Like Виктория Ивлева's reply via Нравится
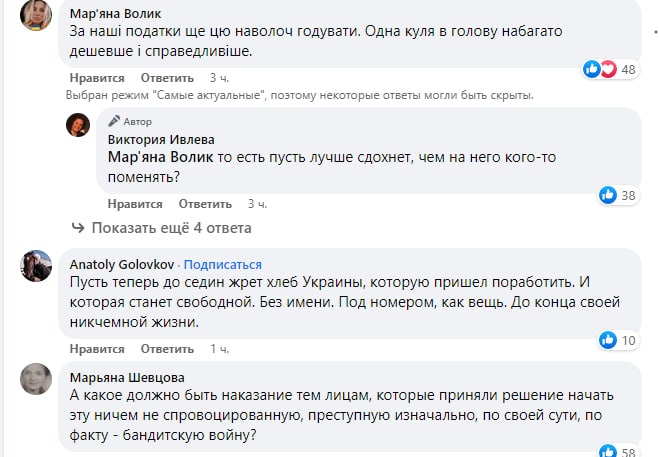This screenshot has height=457, width=659. pyautogui.click(x=134, y=203)
